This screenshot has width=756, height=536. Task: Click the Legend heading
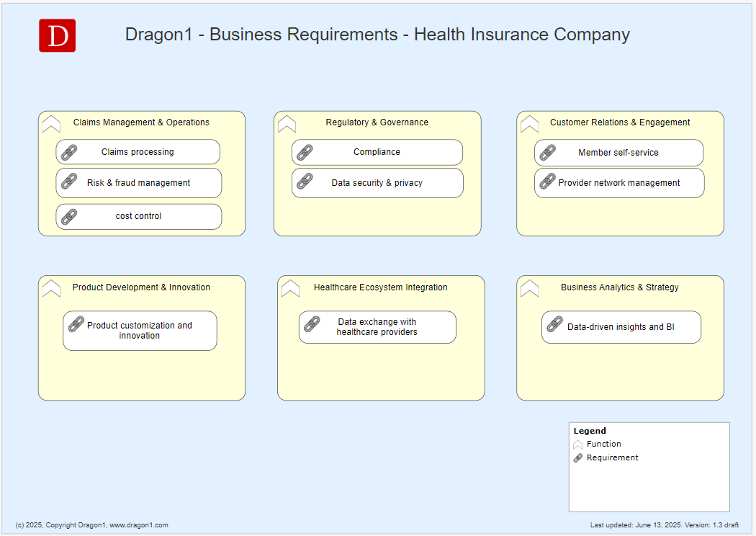(590, 431)
